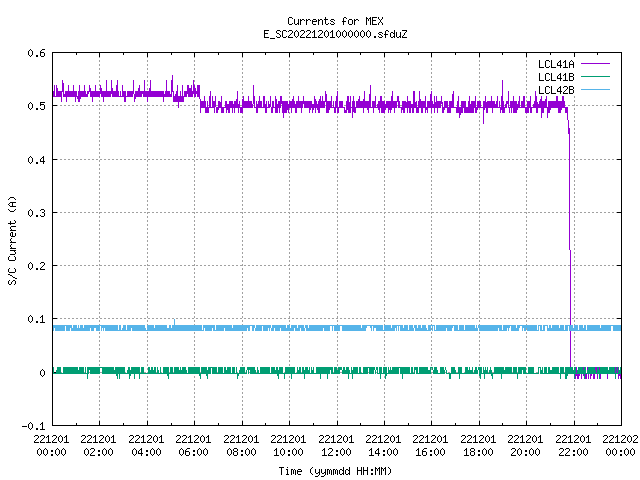Click the y-axis label 'S/C Current (A)'

pyautogui.click(x=12, y=240)
